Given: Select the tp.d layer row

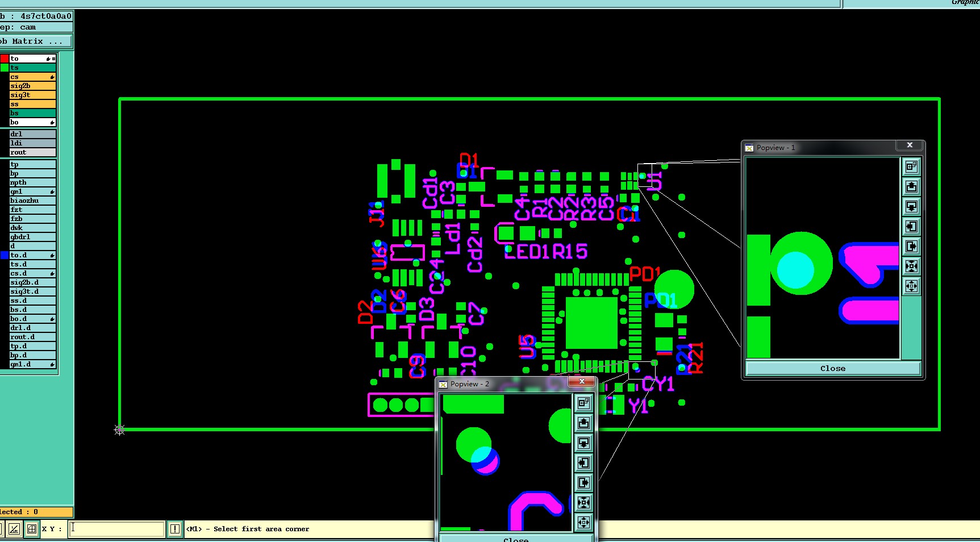Looking at the screenshot, I should (33, 346).
